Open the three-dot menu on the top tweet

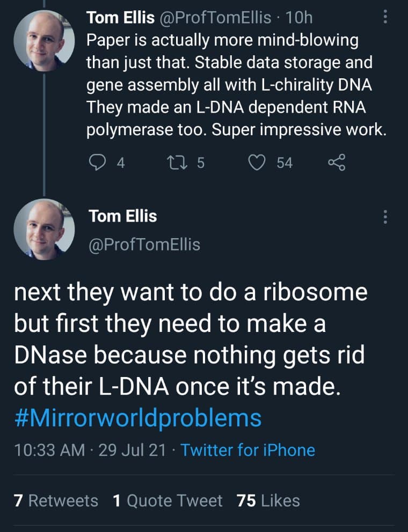click(384, 18)
